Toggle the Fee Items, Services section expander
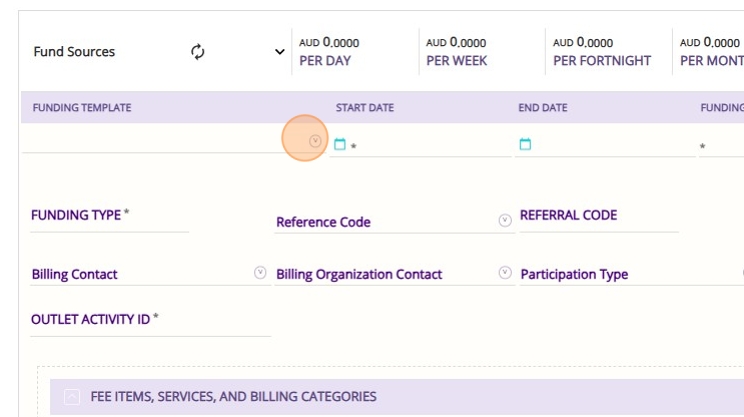Screen dimensions: 744x417 click(71, 397)
